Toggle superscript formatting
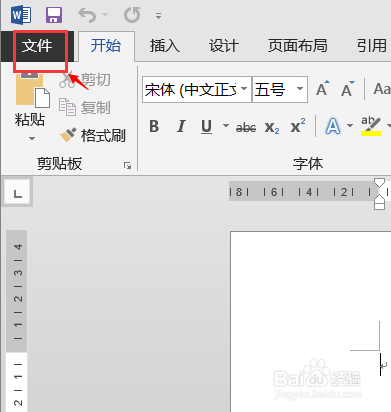391x412 pixels. coord(298,126)
